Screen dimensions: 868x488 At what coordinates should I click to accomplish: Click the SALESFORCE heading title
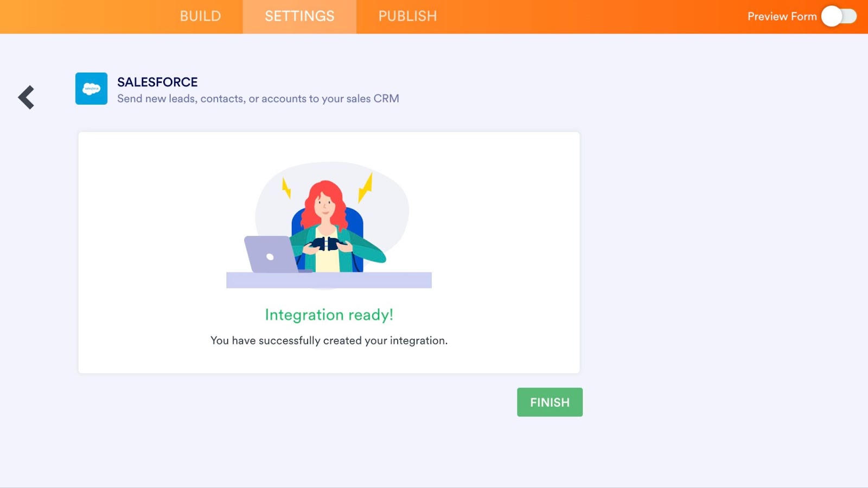(157, 82)
